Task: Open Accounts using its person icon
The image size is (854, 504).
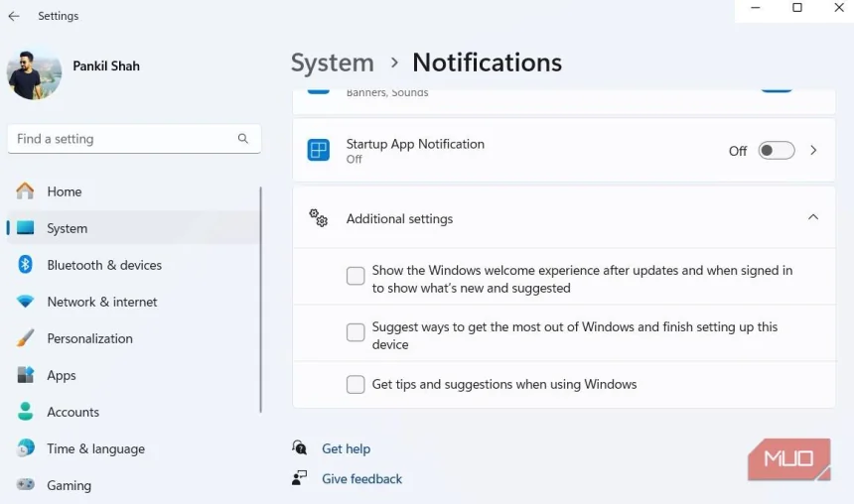Action: click(26, 412)
